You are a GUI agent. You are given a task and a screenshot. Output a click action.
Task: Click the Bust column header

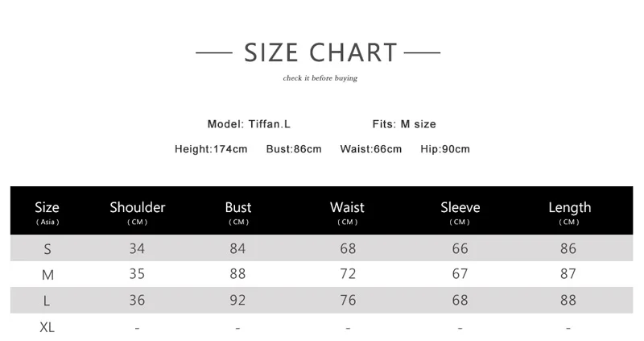point(238,212)
